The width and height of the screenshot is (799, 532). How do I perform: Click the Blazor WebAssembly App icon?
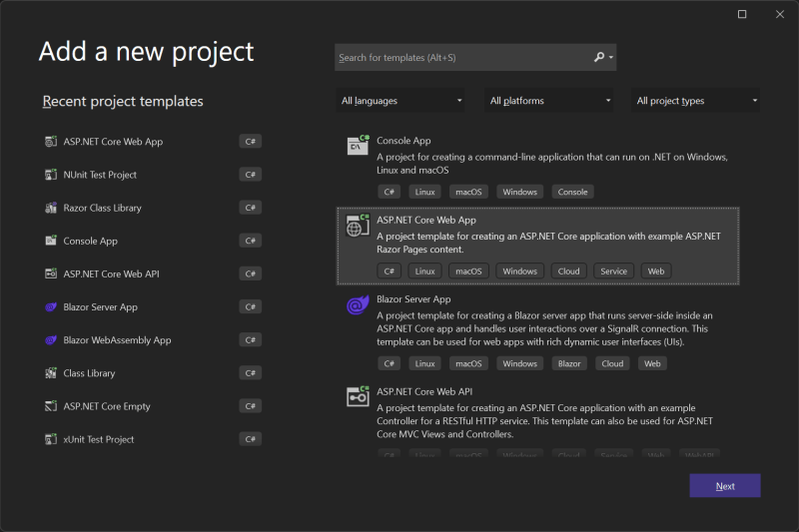(51, 340)
